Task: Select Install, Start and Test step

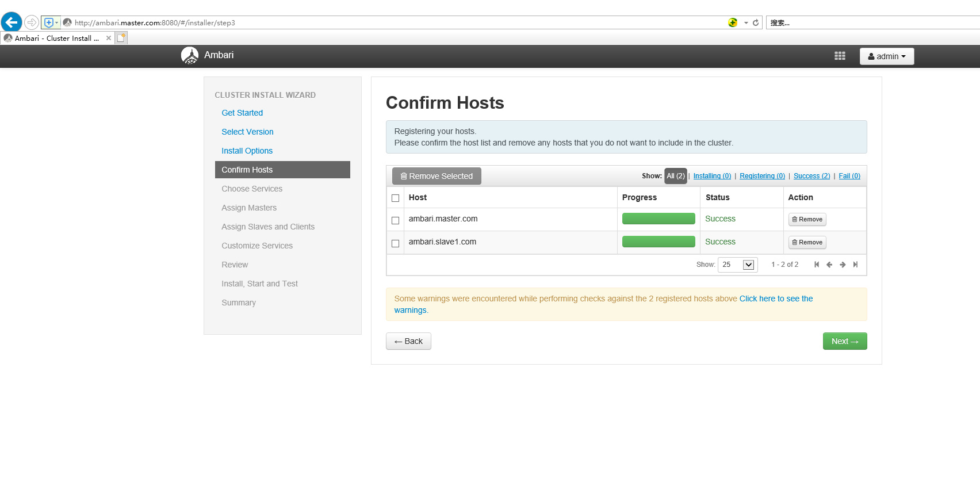Action: tap(259, 284)
